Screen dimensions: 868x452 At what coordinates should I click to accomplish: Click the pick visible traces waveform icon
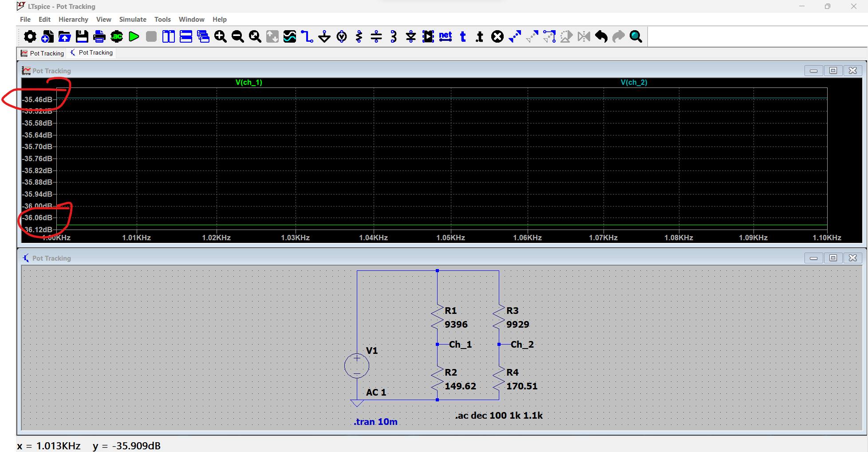tap(290, 36)
